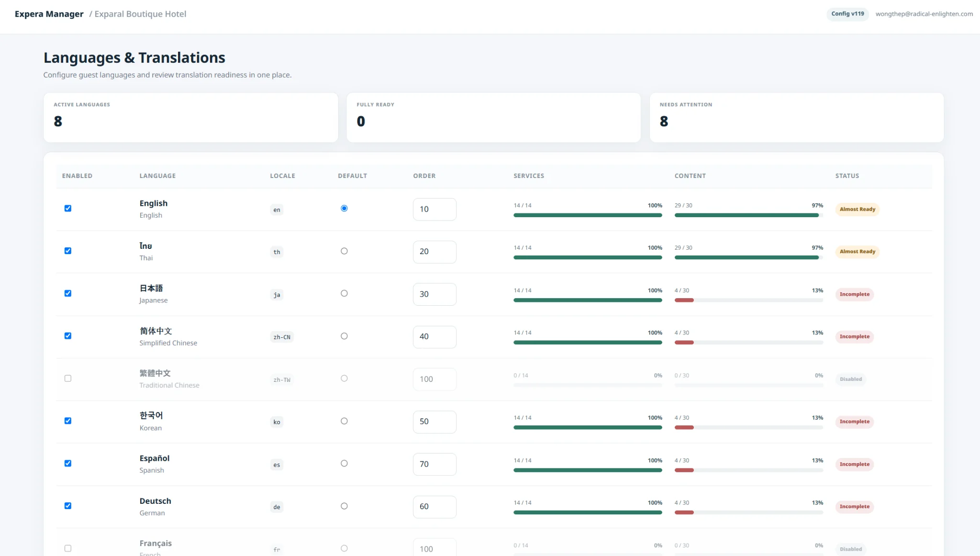Set Japanese as the default language
Viewport: 980px width, 556px height.
[344, 293]
